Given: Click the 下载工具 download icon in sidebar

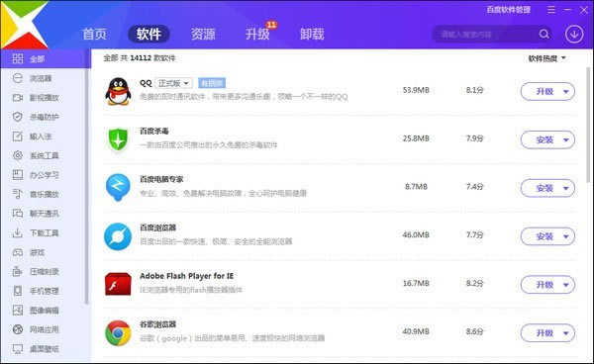Looking at the screenshot, I should coord(18,232).
